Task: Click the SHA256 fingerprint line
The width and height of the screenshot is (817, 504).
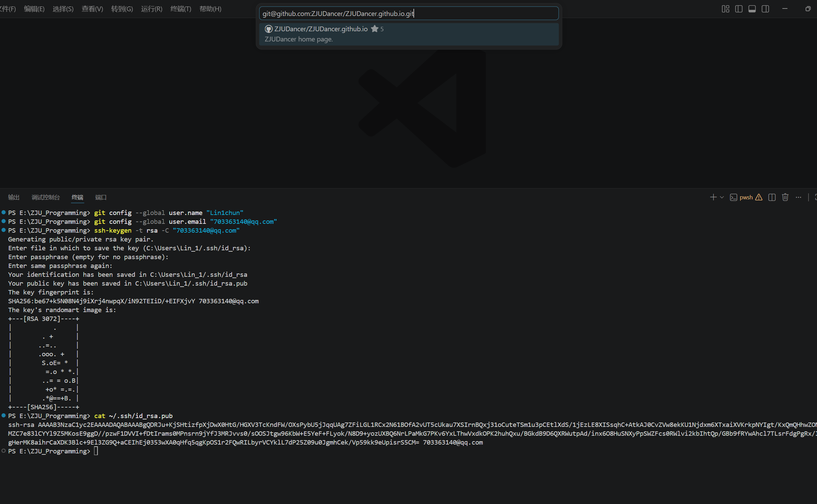Action: pyautogui.click(x=134, y=301)
